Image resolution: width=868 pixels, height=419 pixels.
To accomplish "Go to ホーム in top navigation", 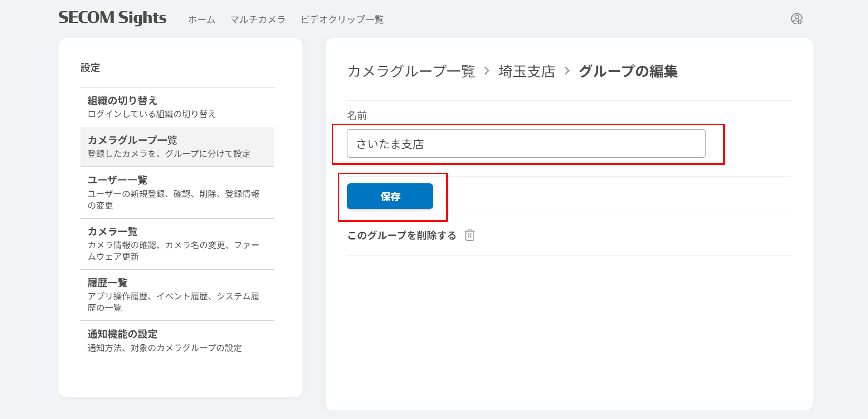I will (x=201, y=20).
